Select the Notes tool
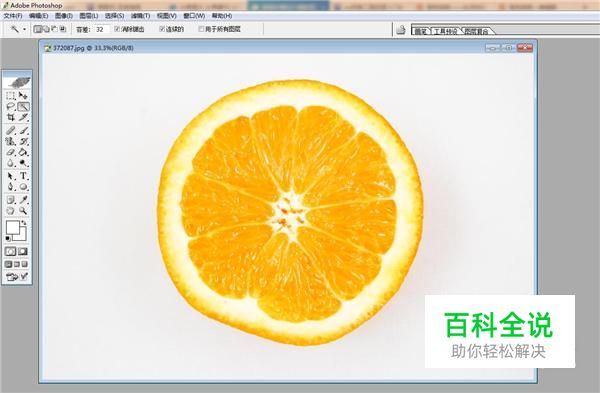The height and width of the screenshot is (393, 600). [11, 199]
